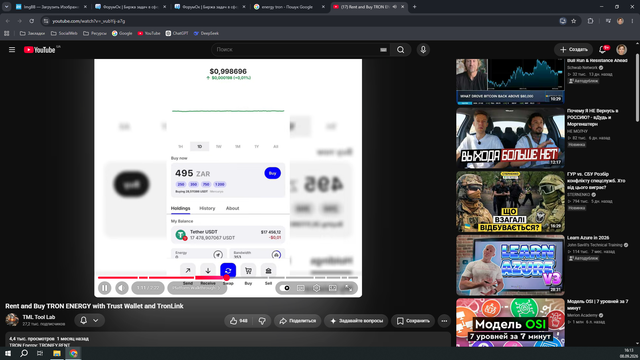Image resolution: width=640 pixels, height=360 pixels.
Task: Open TML Tool Lab channel name link
Action: [x=39, y=317]
